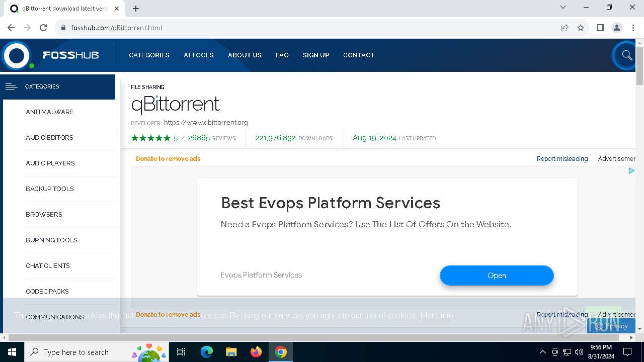The image size is (644, 362).
Task: Click the FossHub logo icon
Action: [x=17, y=55]
